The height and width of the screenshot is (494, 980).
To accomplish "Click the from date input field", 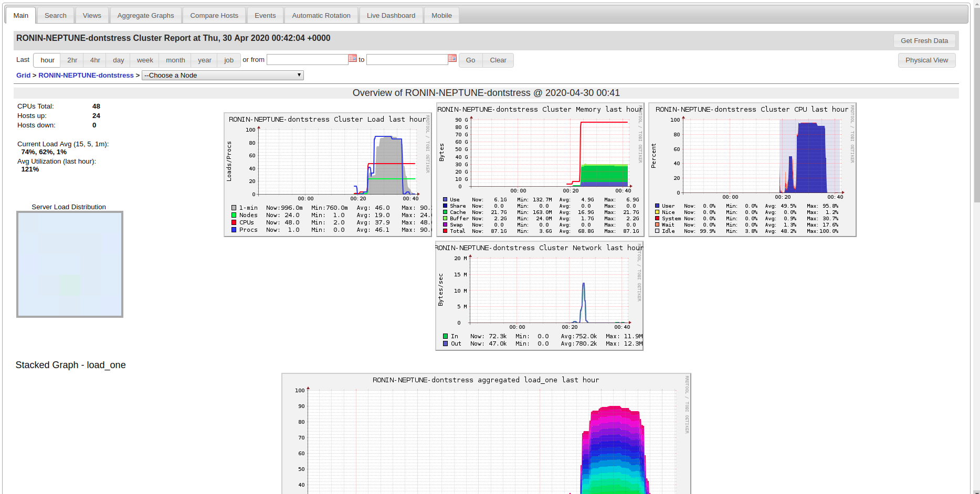I will pyautogui.click(x=307, y=60).
